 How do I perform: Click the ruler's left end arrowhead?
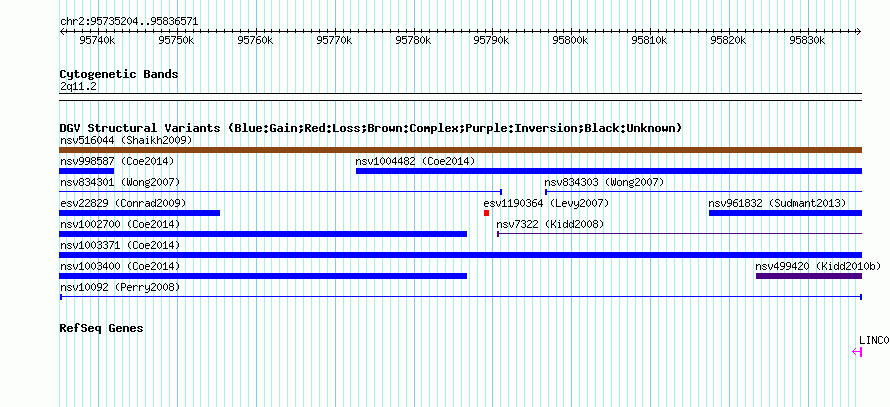[x=62, y=32]
